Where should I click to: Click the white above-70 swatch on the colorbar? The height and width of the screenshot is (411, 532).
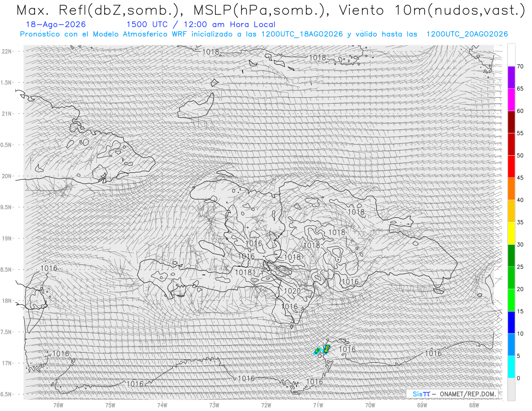coord(511,55)
